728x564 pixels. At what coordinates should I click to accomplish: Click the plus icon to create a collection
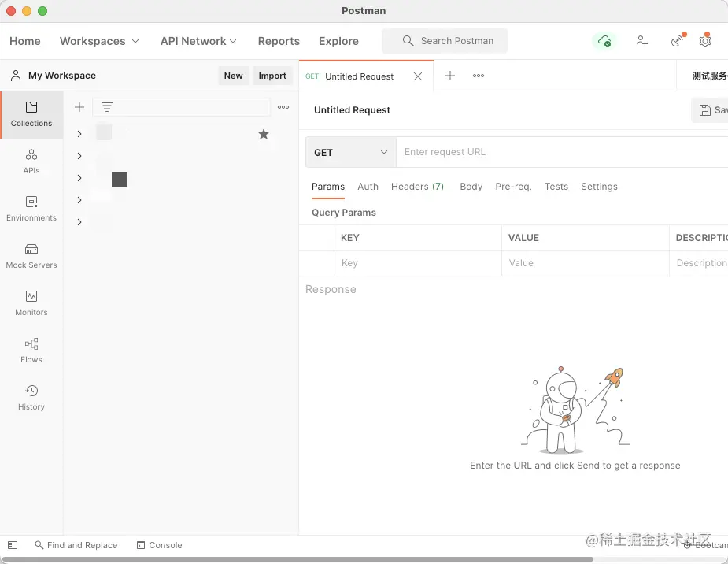click(x=79, y=107)
